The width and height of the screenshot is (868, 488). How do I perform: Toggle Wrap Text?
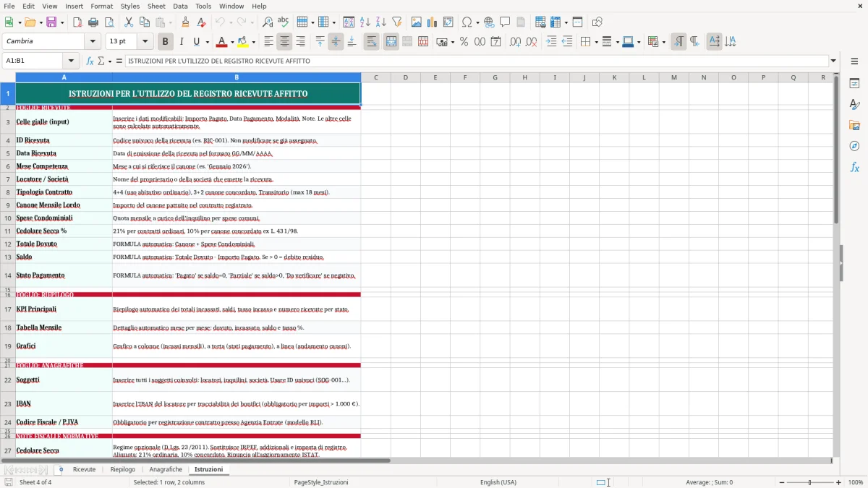click(371, 42)
